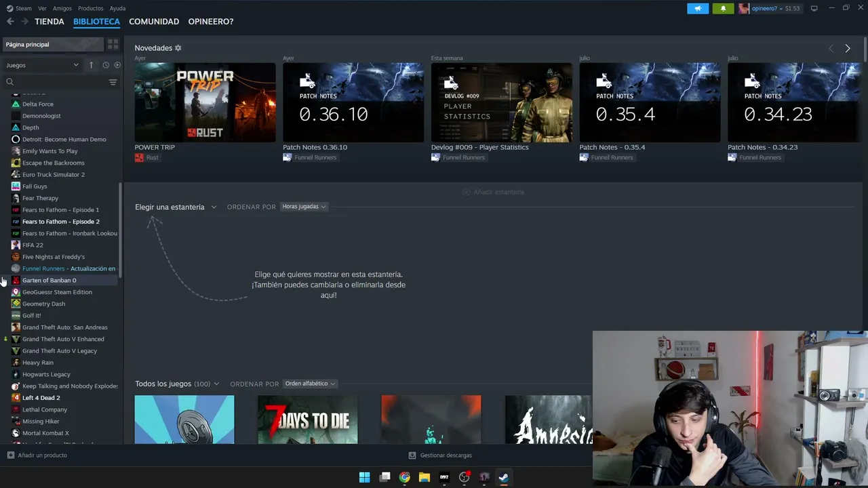Screen dimensions: 868x488
Task: Select Lethal Company in the library list
Action: [45, 409]
